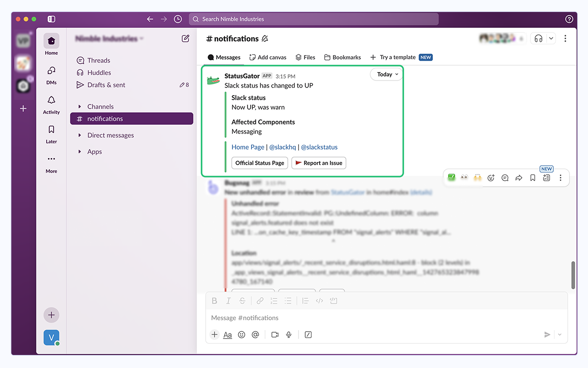Viewport: 588px width, 368px height.
Task: Toggle ordered list formatting
Action: pos(274,301)
